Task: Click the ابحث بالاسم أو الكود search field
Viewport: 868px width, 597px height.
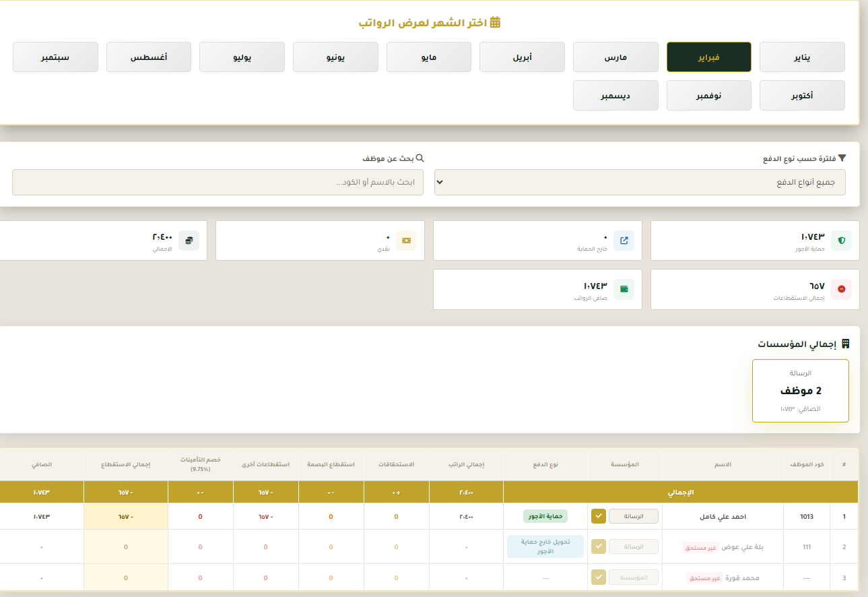Action: click(218, 182)
